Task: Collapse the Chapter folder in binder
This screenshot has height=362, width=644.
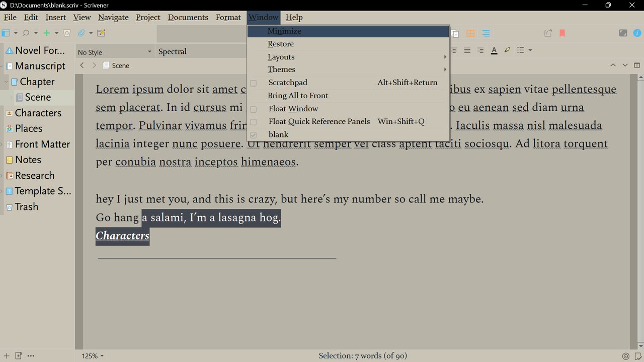Action: pyautogui.click(x=6, y=82)
